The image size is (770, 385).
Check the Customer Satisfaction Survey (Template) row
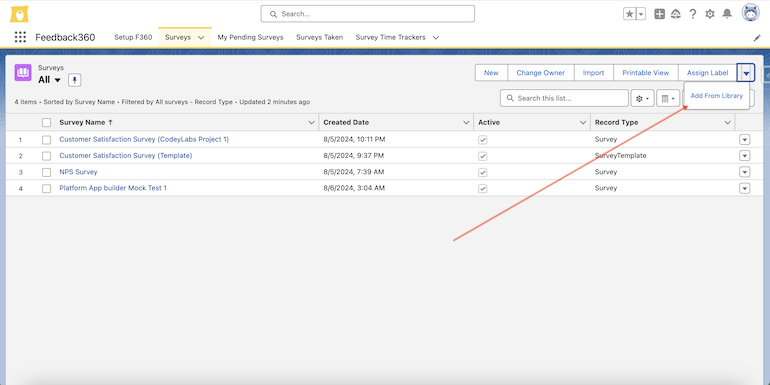(47, 156)
